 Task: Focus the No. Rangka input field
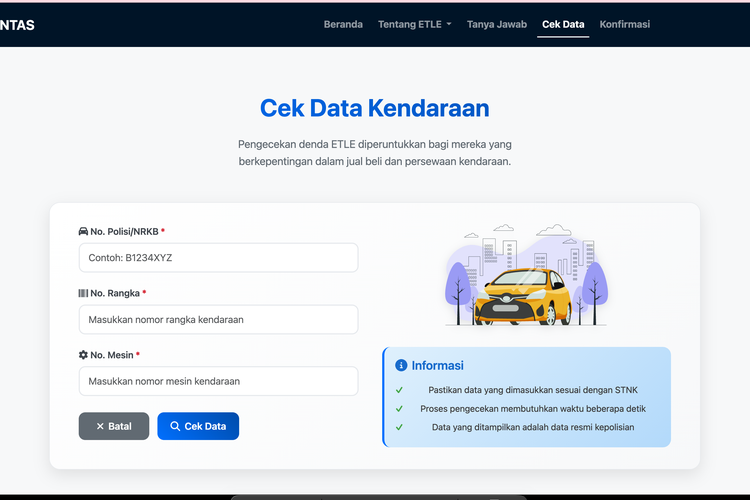(x=219, y=319)
